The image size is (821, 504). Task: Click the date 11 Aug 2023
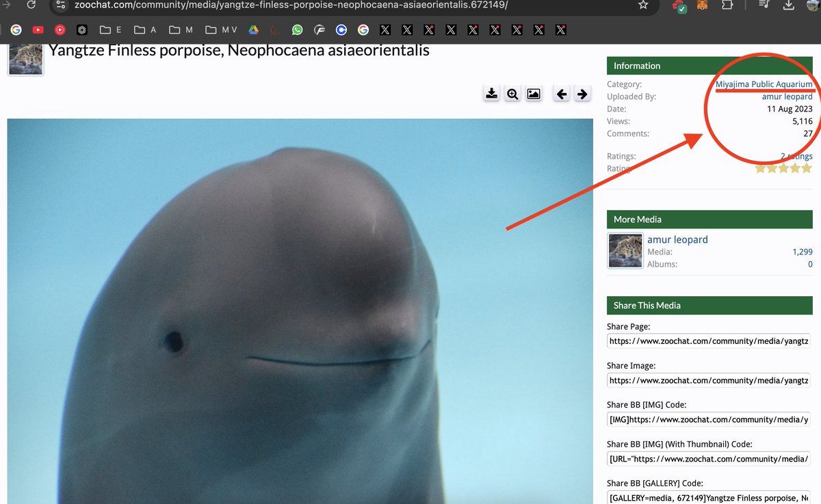[x=790, y=109]
